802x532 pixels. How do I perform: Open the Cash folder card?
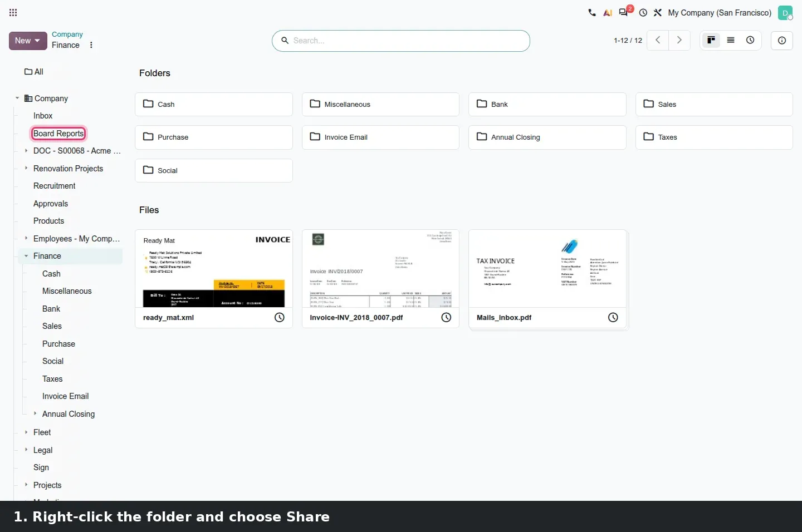[x=214, y=104]
